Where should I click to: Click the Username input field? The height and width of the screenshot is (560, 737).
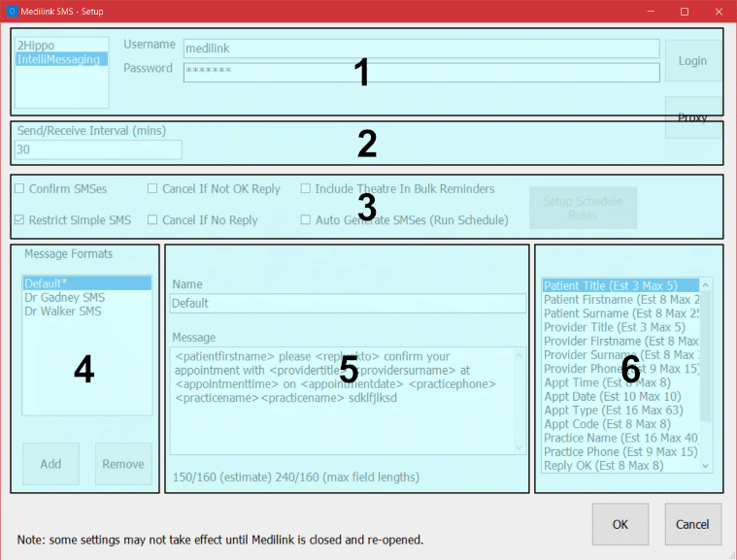[x=421, y=49]
